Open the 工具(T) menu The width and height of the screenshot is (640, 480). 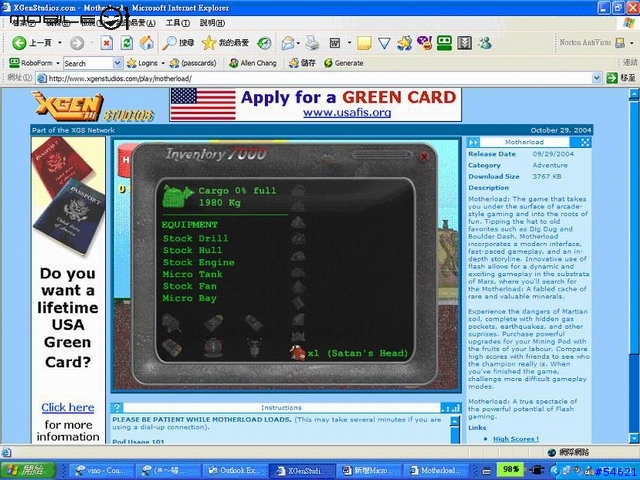(178, 23)
